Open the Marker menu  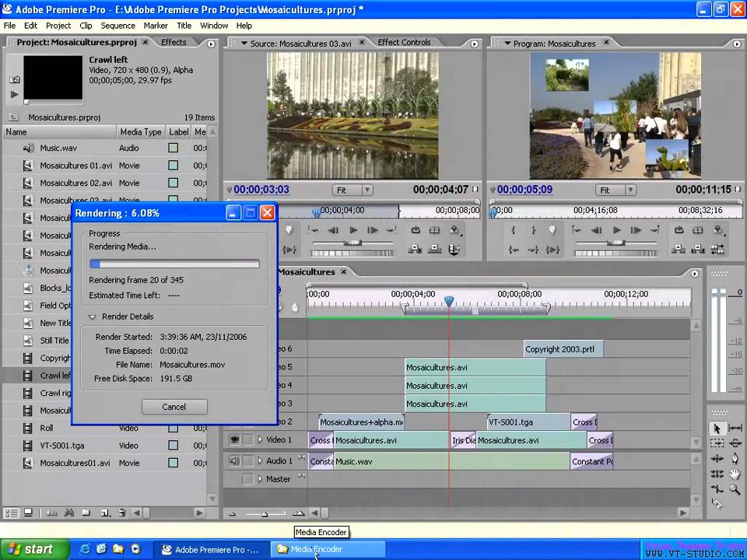(x=156, y=26)
